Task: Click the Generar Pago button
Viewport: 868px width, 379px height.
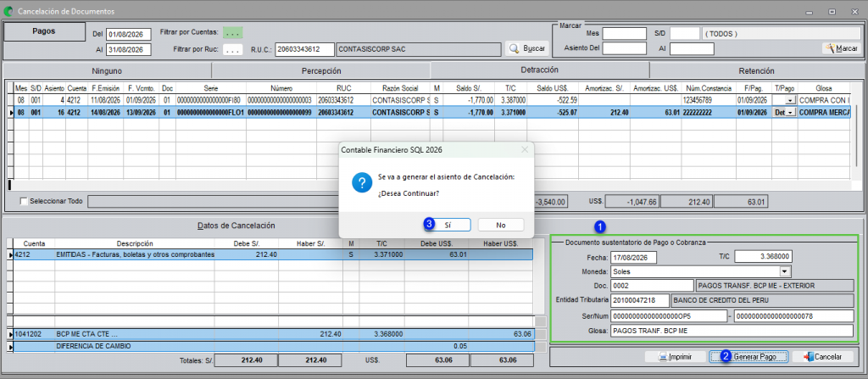Action: pos(749,357)
